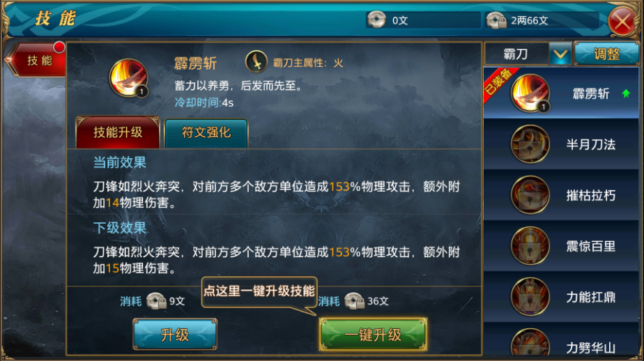644x361 pixels.
Task: Open the 技能 side tab
Action: point(38,60)
